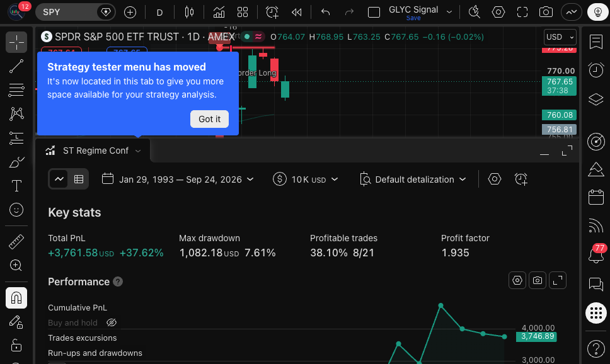Toggle the lock-all-drawings padlock

[16, 345]
